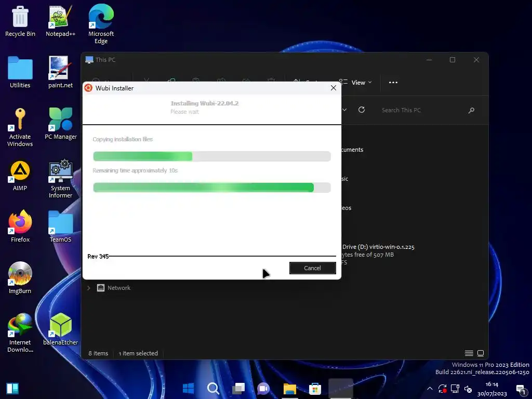Open the AIMP desktop icon
The height and width of the screenshot is (399, 532).
pyautogui.click(x=20, y=176)
